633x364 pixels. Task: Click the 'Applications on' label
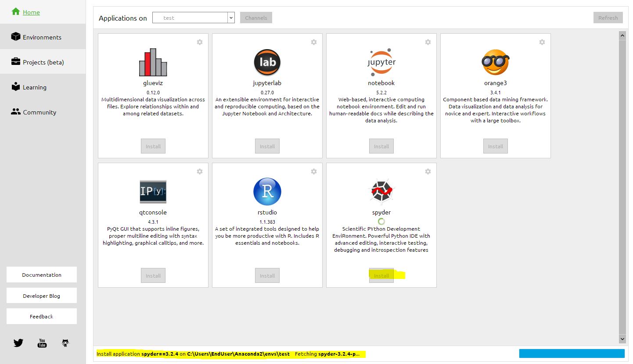(123, 18)
